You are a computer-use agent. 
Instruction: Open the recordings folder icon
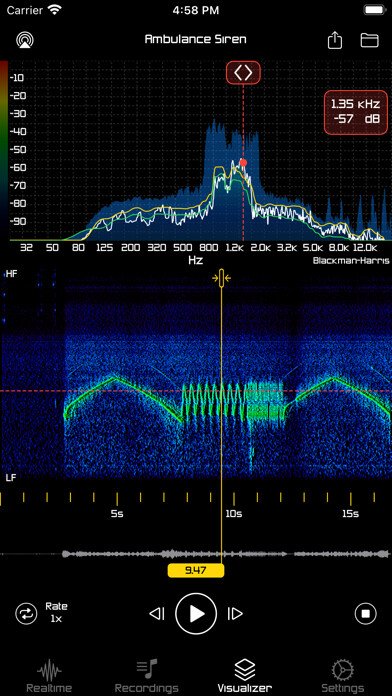click(x=369, y=40)
